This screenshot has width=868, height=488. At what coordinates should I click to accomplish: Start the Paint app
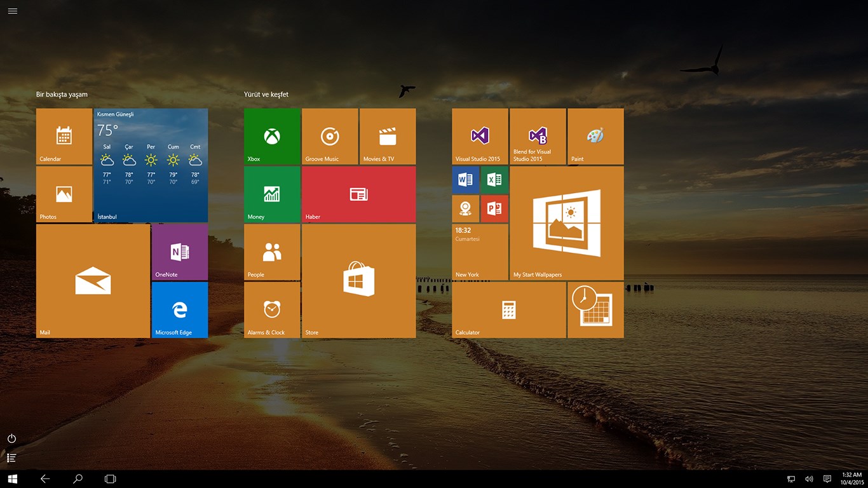[x=595, y=136]
